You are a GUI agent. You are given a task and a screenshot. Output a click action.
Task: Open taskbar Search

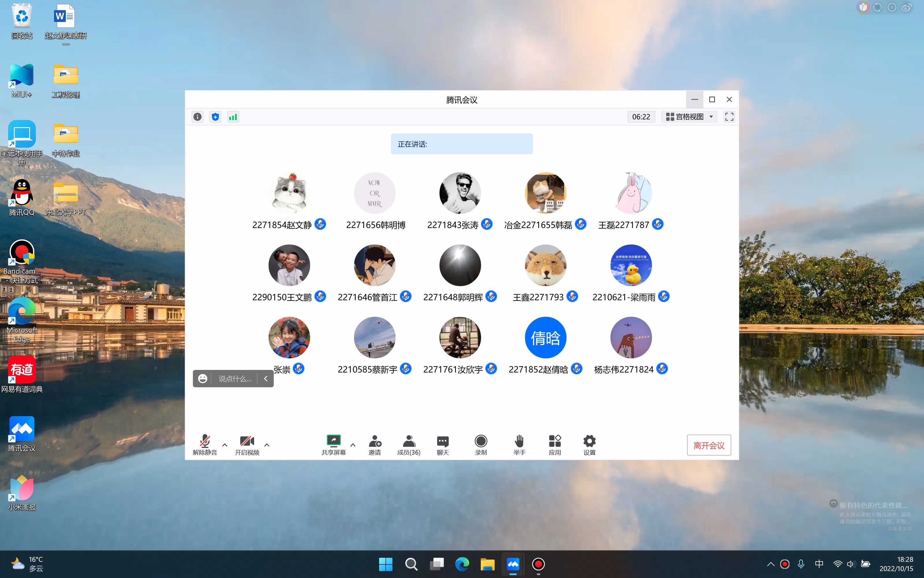pyautogui.click(x=411, y=564)
